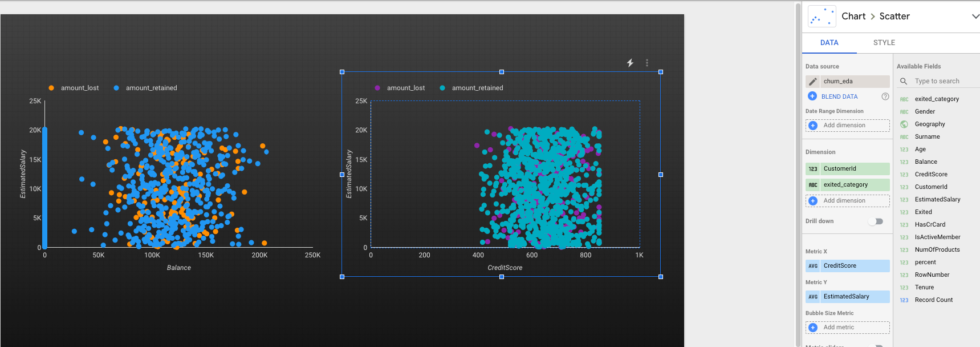Click the globe icon beside Geography
The width and height of the screenshot is (980, 347).
pyautogui.click(x=904, y=124)
